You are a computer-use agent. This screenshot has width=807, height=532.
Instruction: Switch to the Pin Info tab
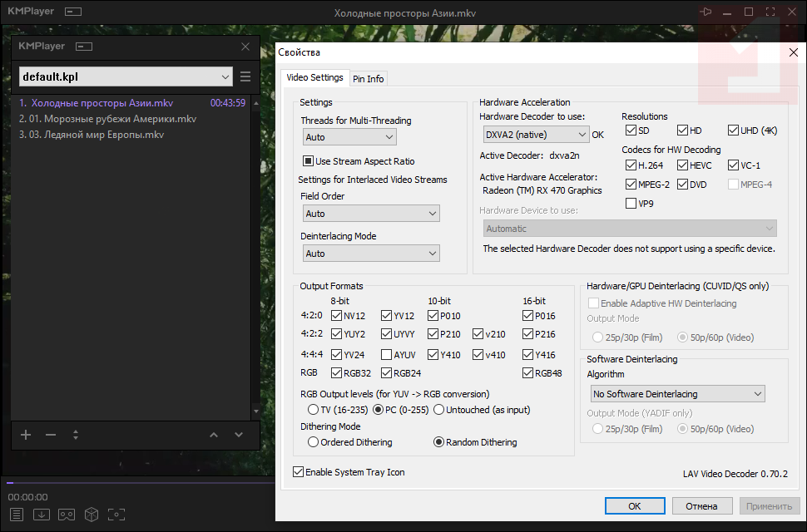click(x=369, y=79)
